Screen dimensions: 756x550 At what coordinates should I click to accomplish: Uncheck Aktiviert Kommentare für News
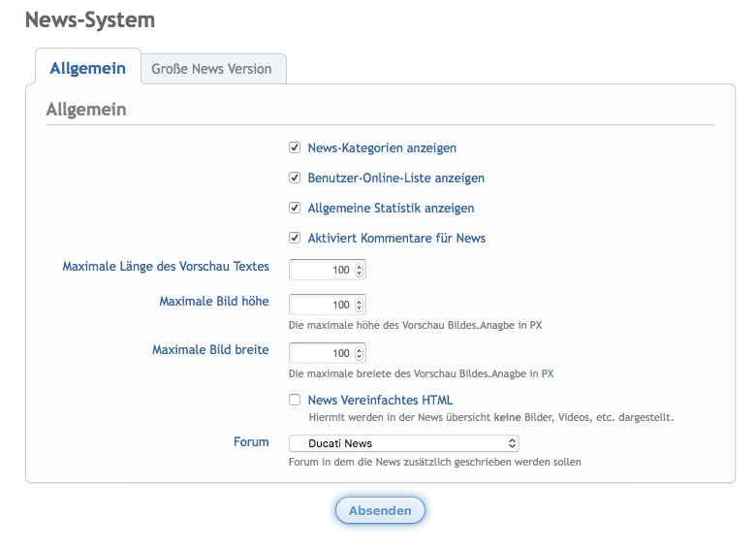295,238
